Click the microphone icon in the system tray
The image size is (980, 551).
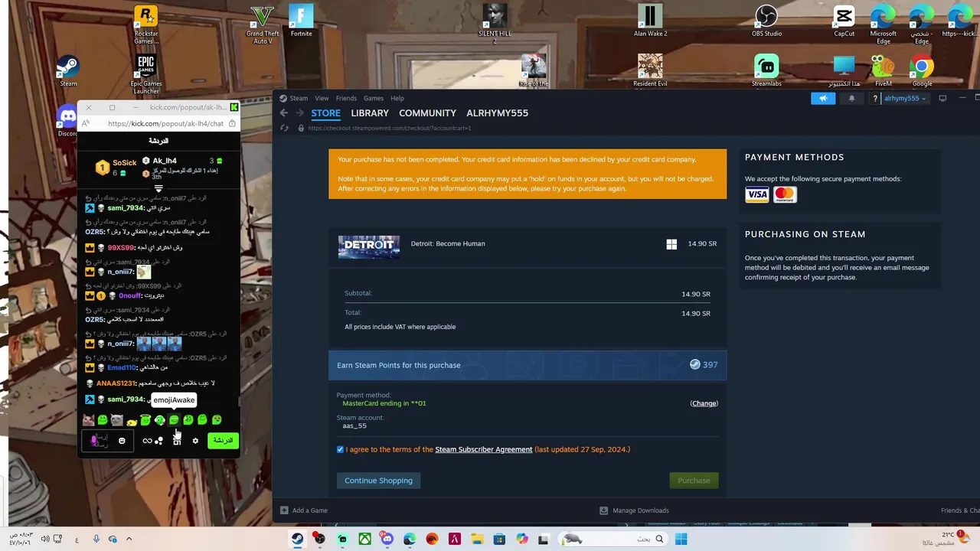[96, 539]
